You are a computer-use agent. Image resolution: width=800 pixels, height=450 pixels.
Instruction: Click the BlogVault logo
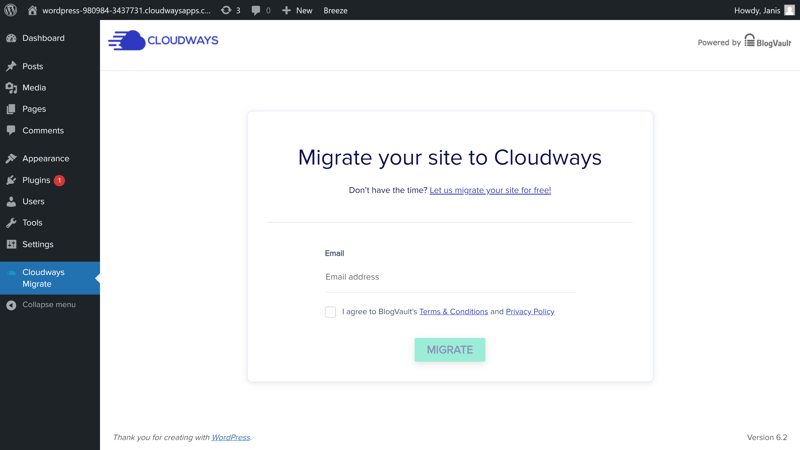767,42
